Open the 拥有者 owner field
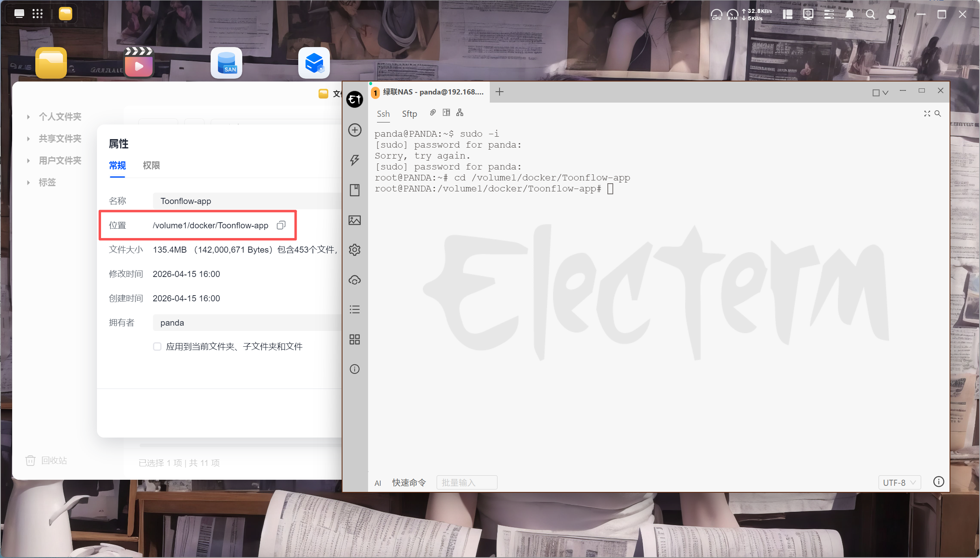Screen dimensions: 980x558 247,323
